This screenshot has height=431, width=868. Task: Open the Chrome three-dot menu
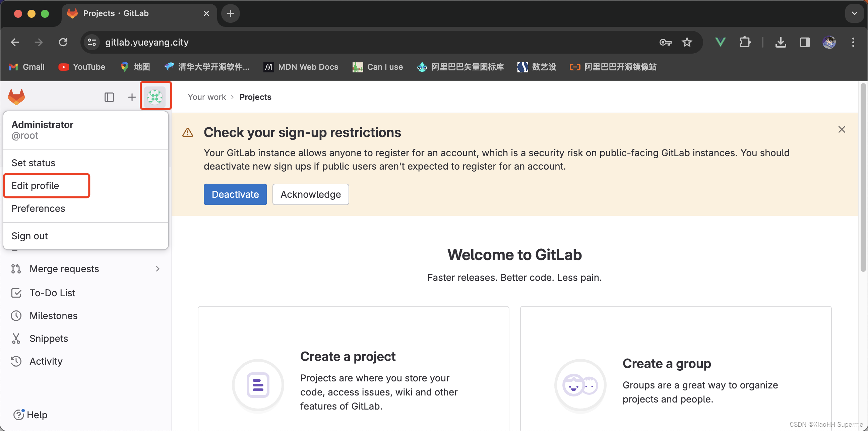(x=853, y=42)
